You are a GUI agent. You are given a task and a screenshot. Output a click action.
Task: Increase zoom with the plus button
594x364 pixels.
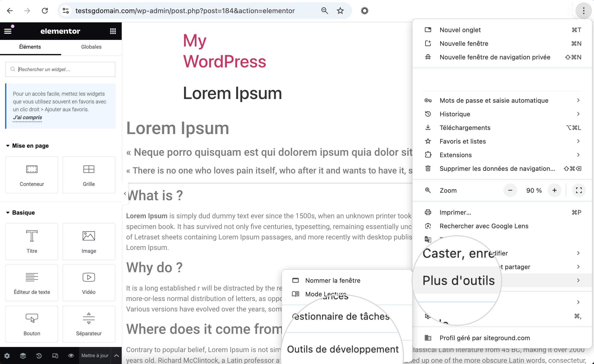click(555, 190)
